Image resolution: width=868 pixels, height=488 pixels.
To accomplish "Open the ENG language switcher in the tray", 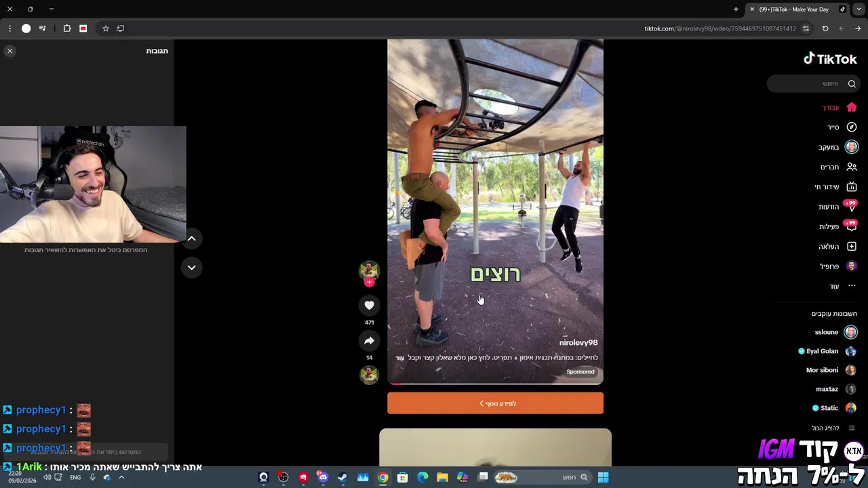I will click(x=75, y=477).
